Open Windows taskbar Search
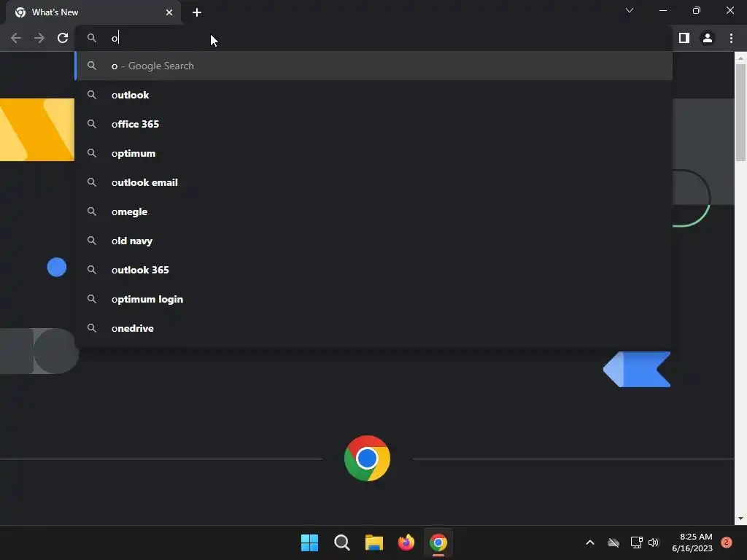Screen dimensions: 747x560 point(342,542)
